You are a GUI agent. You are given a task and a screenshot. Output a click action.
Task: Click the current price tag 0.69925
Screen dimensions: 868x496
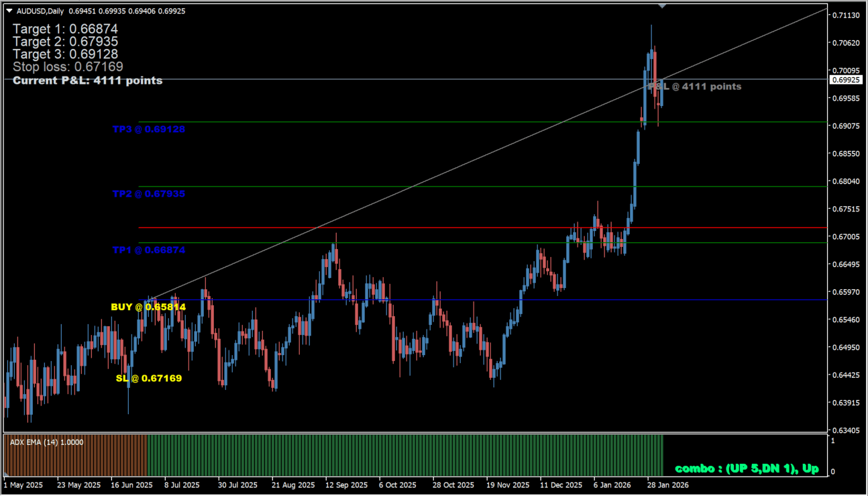tap(845, 80)
